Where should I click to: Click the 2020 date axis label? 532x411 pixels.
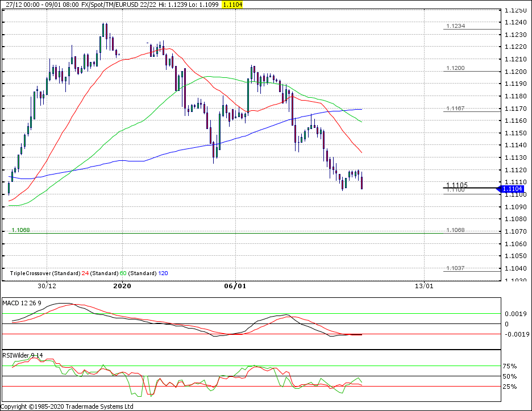click(x=122, y=286)
